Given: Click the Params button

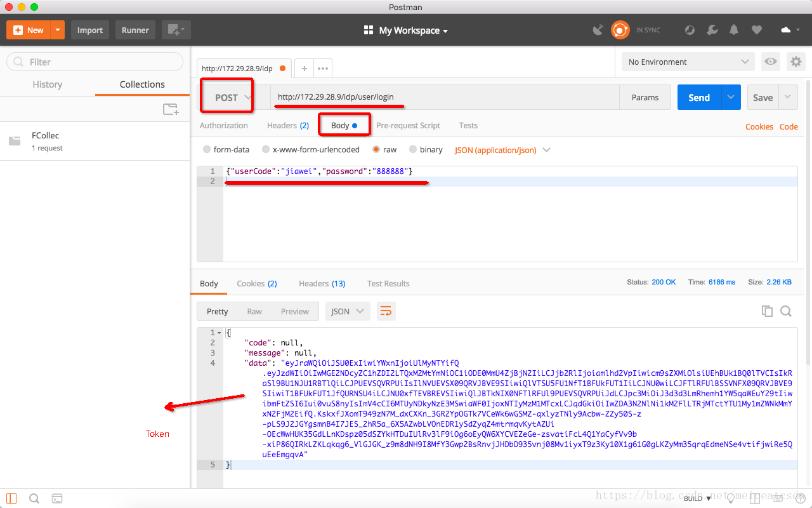Looking at the screenshot, I should [645, 97].
